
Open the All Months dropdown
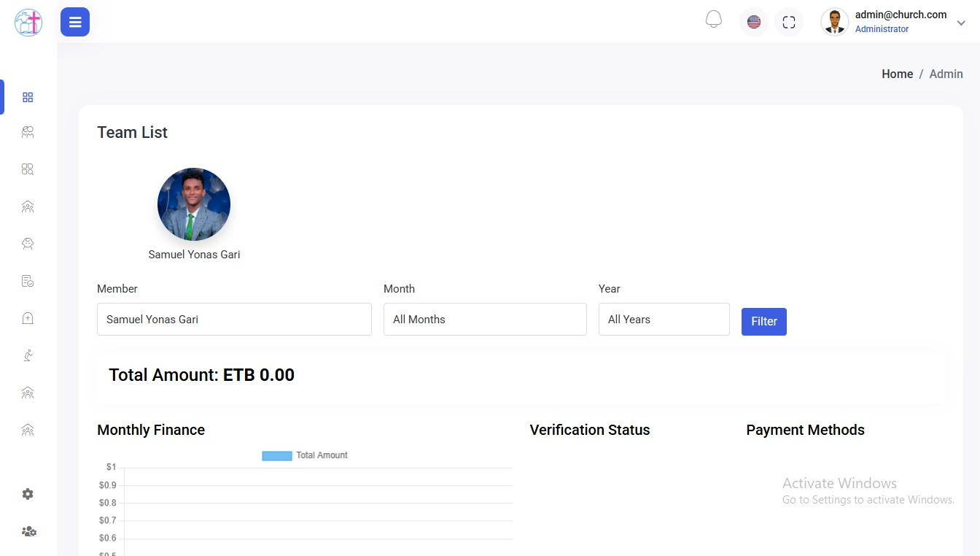[x=485, y=320]
